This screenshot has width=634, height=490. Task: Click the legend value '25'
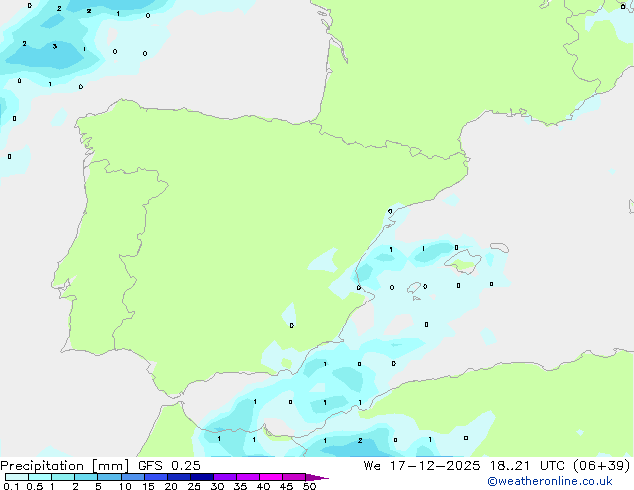click(194, 486)
